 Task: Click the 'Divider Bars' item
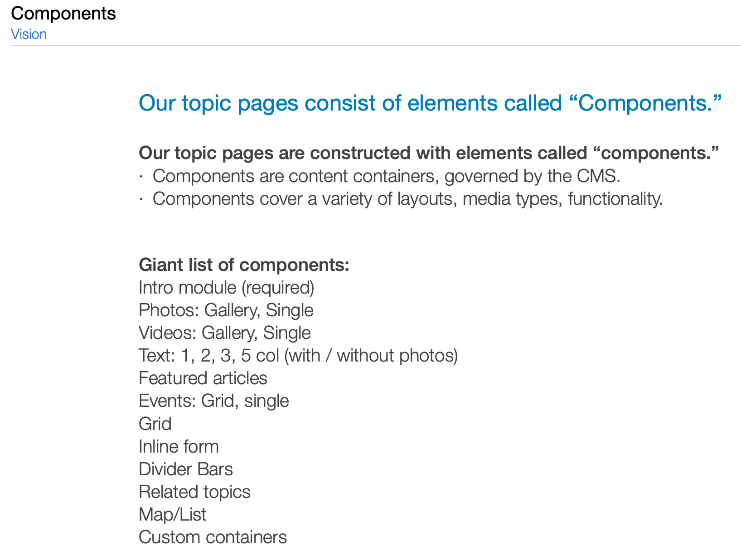point(185,469)
